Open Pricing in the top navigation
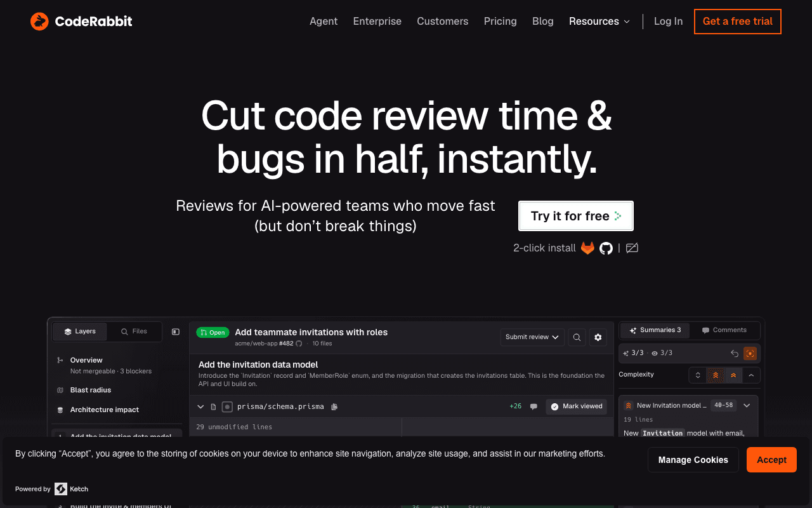This screenshot has height=508, width=812. (x=501, y=22)
